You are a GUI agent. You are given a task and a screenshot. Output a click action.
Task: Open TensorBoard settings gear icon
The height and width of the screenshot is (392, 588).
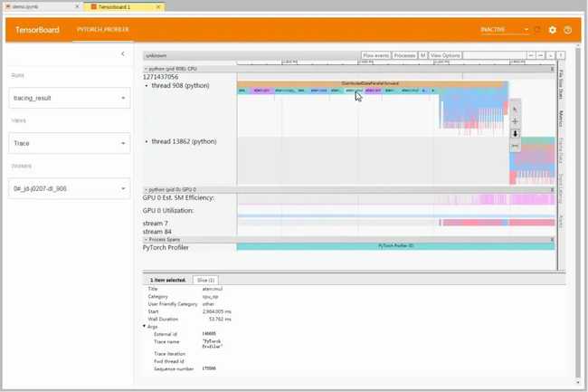(x=553, y=30)
